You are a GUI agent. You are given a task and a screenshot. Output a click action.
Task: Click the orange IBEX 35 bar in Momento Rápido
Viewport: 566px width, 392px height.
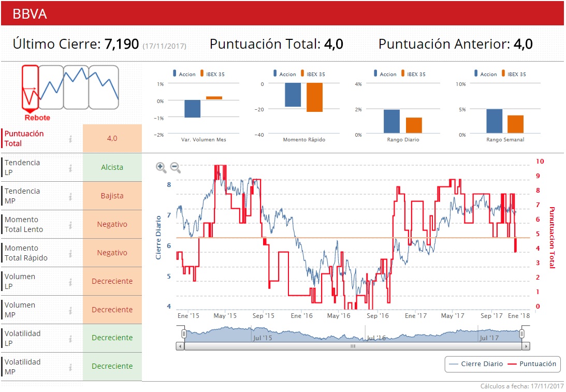[315, 97]
